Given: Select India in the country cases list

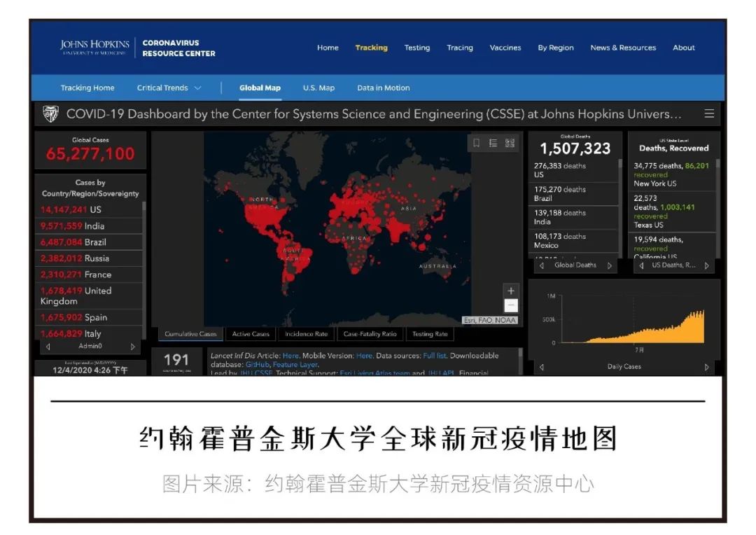Looking at the screenshot, I should pyautogui.click(x=89, y=225).
